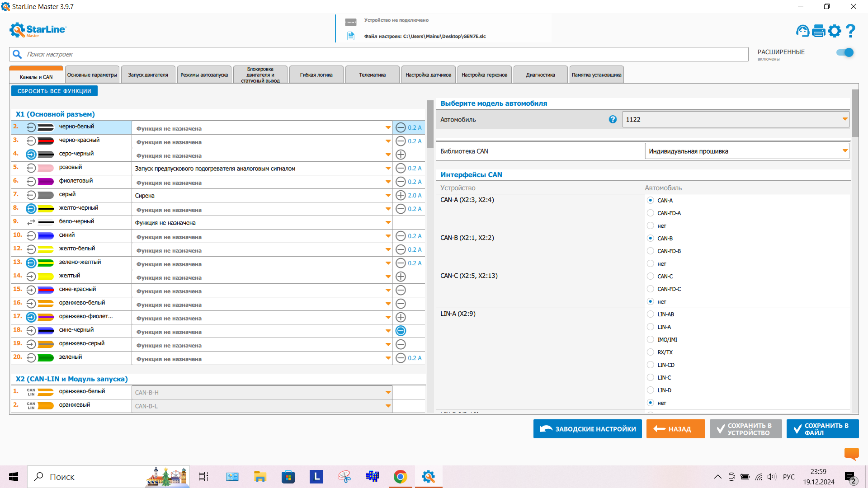Click the синий wire color swatch
This screenshot has width=868, height=488.
tap(46, 236)
